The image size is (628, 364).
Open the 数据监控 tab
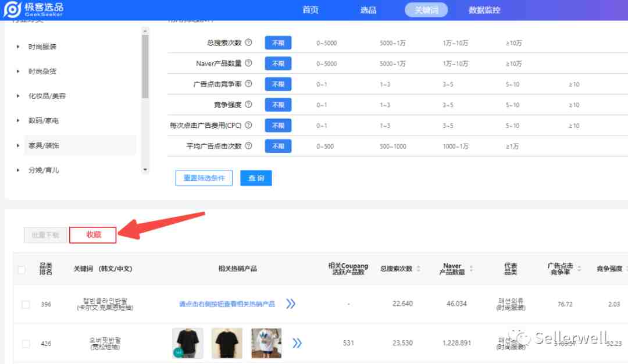(x=484, y=10)
